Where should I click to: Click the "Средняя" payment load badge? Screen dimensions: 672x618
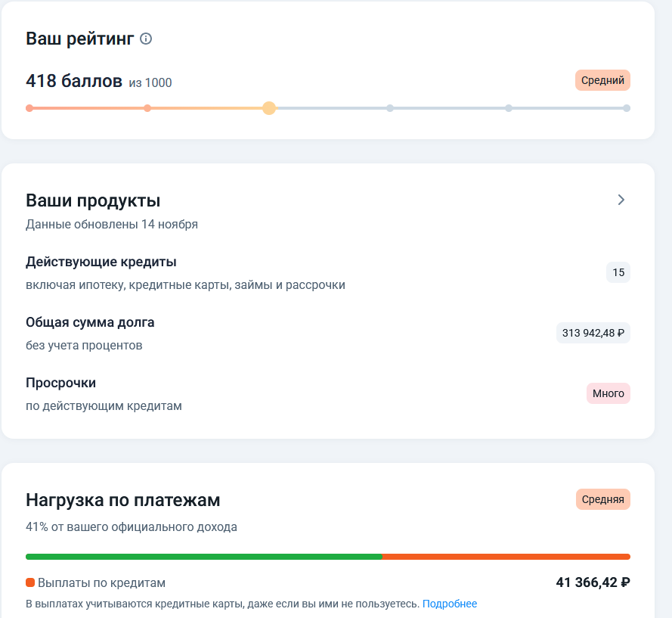click(602, 499)
